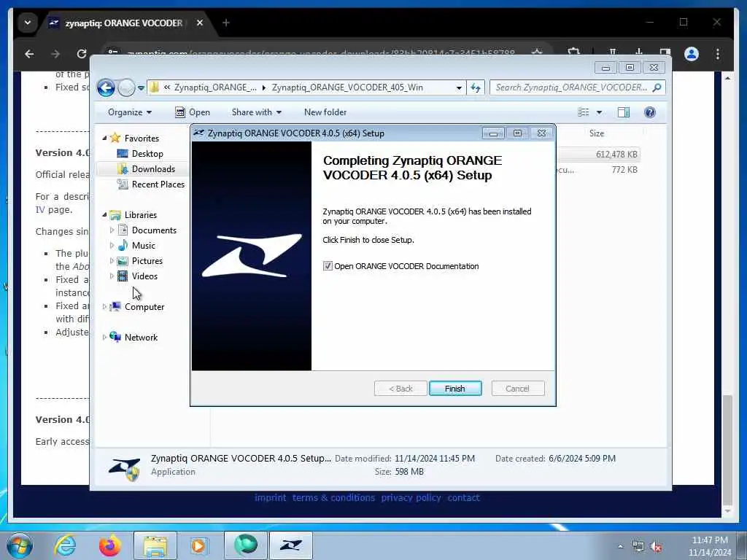
Task: Click the Explorer search field
Action: pyautogui.click(x=572, y=87)
